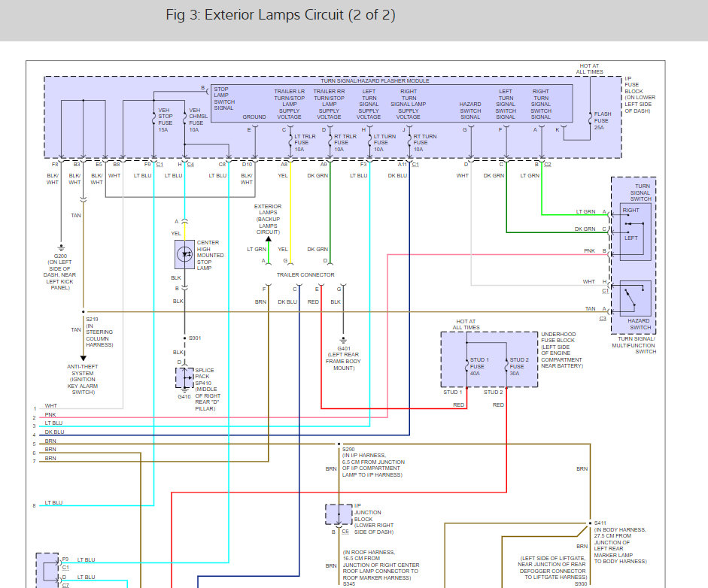This screenshot has height=588, width=708.
Task: Click 'WHT' wire label on line 1
Action: coord(51,406)
